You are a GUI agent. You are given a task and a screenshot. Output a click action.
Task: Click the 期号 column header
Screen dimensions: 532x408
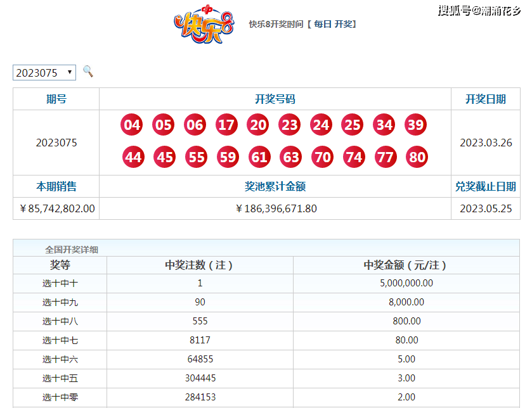point(56,99)
